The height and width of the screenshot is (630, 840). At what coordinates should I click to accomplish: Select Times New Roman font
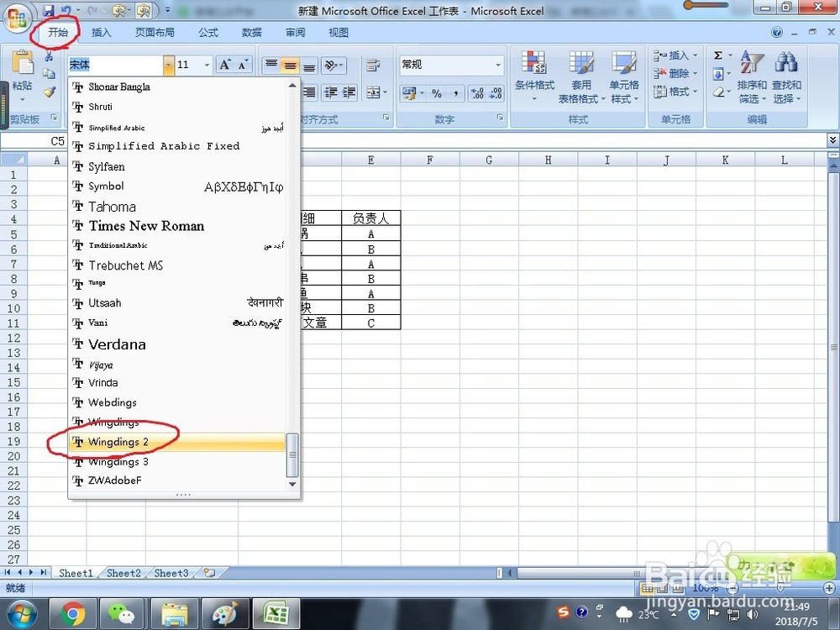pos(177,226)
